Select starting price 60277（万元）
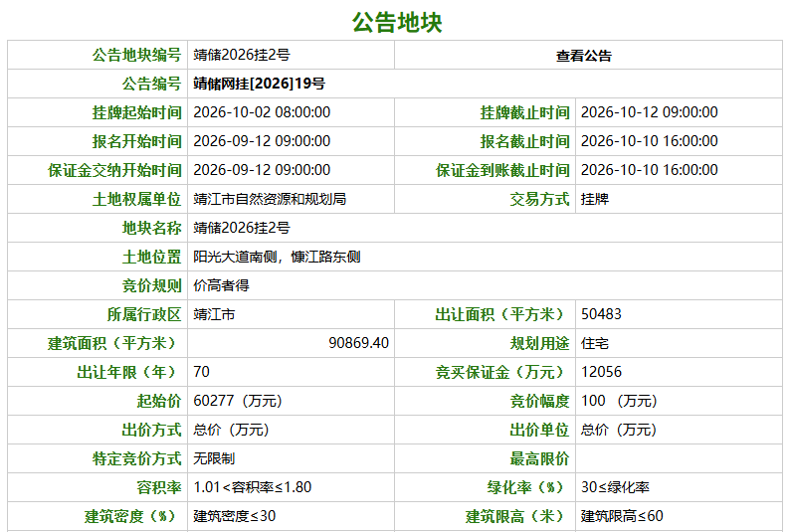Image resolution: width=787 pixels, height=532 pixels. click(x=239, y=401)
